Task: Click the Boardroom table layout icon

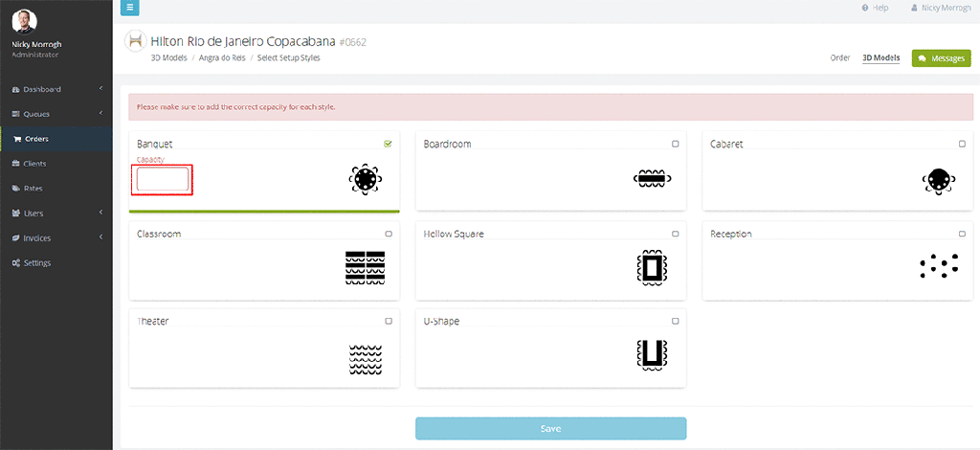Action: click(652, 178)
